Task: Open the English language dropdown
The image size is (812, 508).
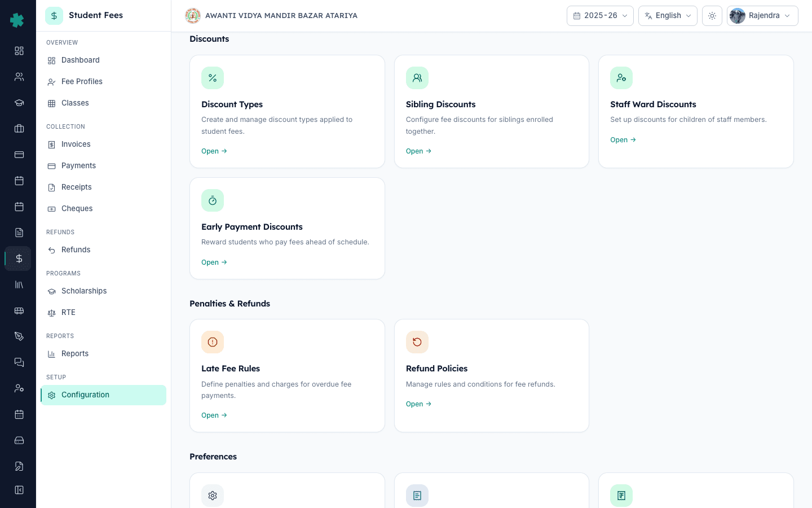Action: (668, 16)
